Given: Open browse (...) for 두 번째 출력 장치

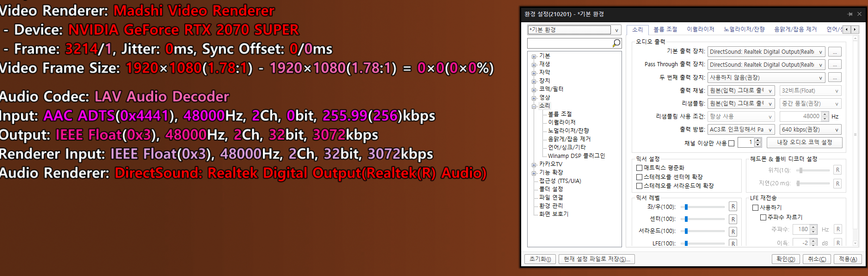Looking at the screenshot, I should [x=835, y=77].
